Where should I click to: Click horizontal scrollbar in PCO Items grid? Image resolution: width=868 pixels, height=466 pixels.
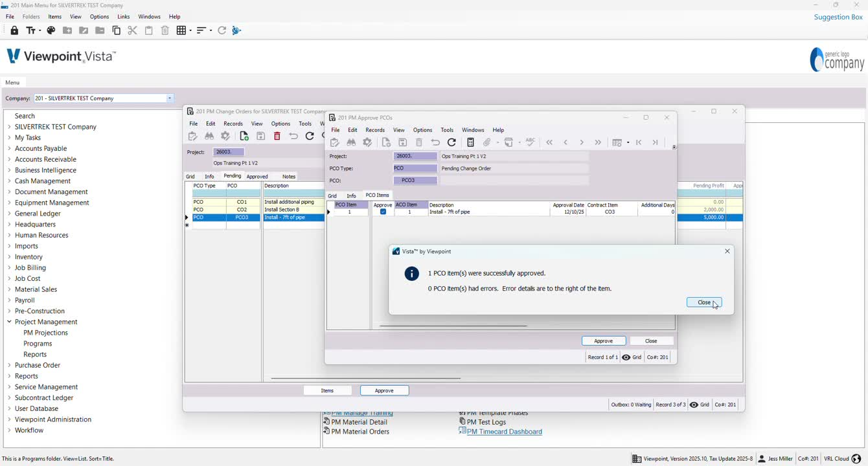[453, 326]
